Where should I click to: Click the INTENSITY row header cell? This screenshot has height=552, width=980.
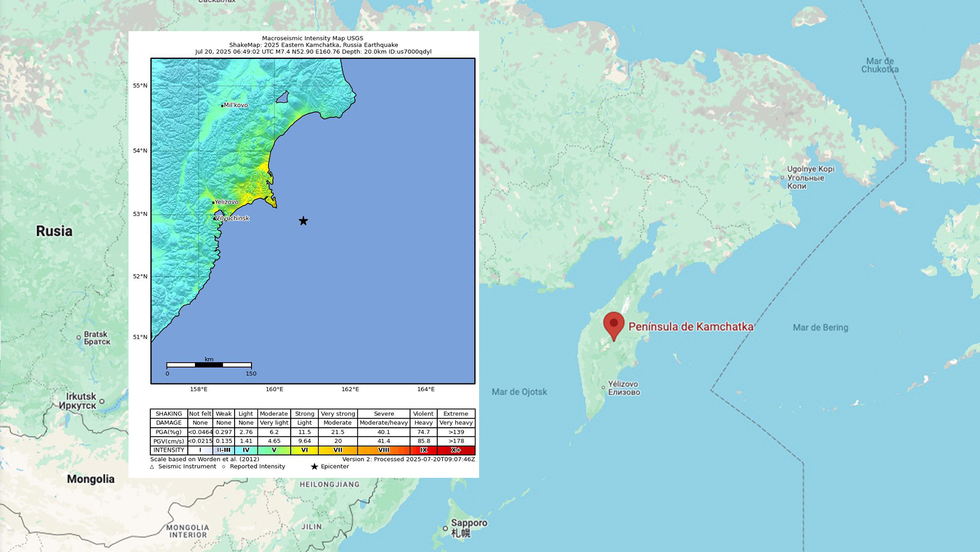point(169,450)
